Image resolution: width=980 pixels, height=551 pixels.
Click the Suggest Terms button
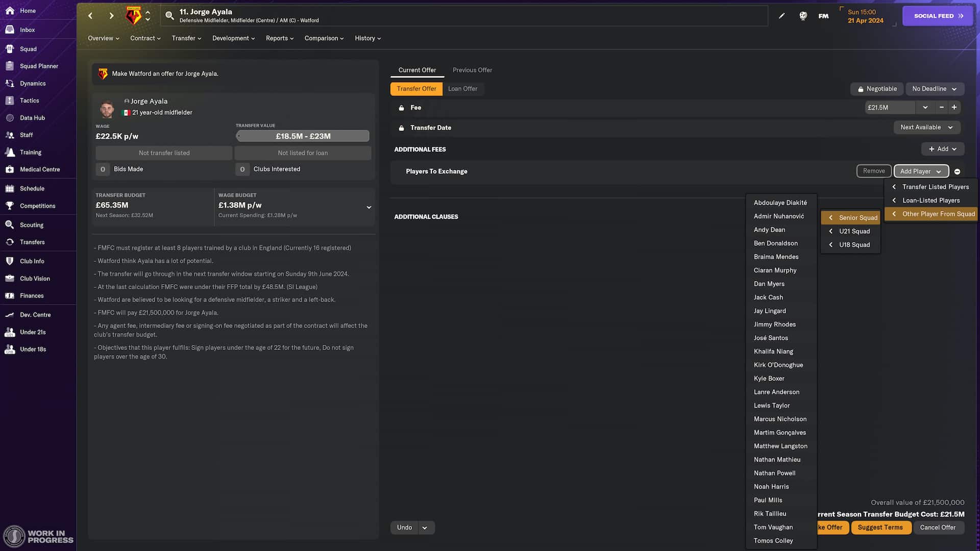coord(881,527)
